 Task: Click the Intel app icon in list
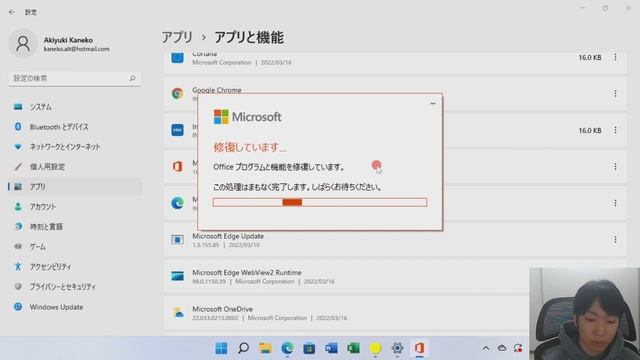(177, 130)
